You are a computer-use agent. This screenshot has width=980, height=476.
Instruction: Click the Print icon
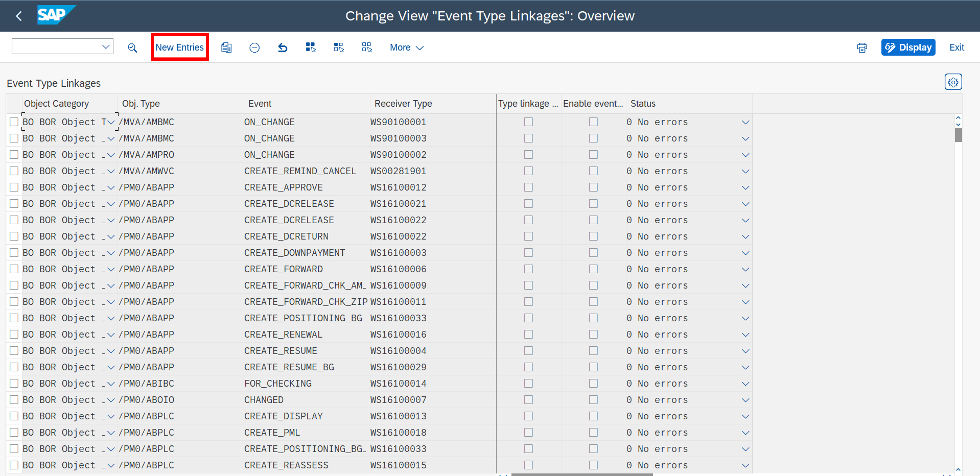click(x=862, y=48)
